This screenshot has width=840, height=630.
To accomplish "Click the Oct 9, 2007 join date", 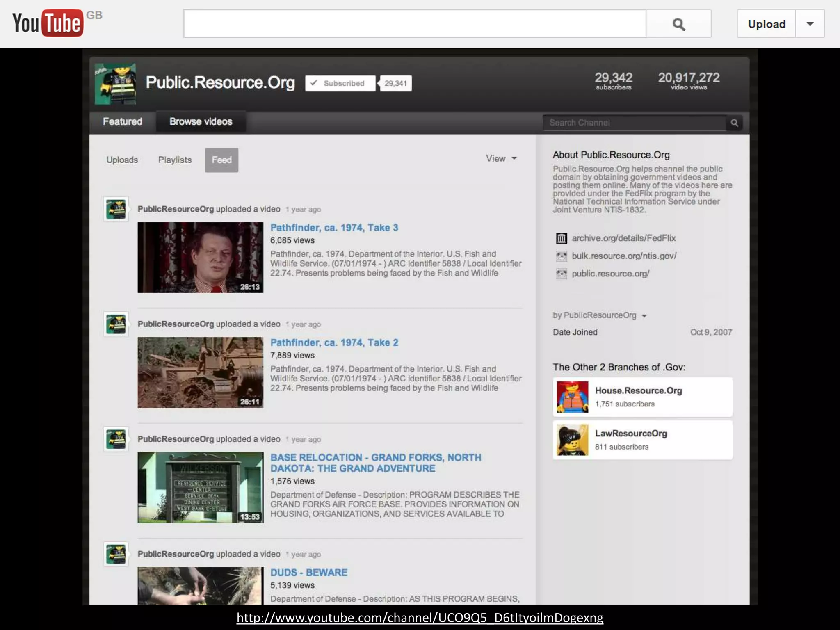I will coord(711,332).
